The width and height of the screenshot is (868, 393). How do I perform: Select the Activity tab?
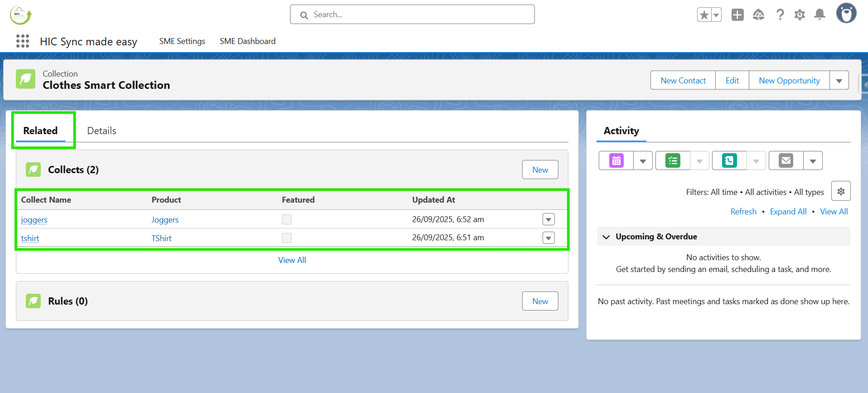point(621,131)
